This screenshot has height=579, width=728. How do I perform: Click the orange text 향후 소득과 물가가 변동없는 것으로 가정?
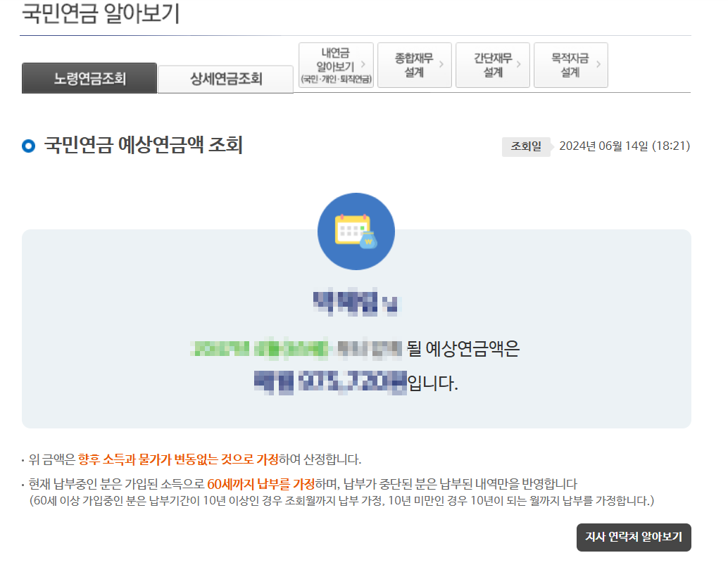tap(178, 459)
